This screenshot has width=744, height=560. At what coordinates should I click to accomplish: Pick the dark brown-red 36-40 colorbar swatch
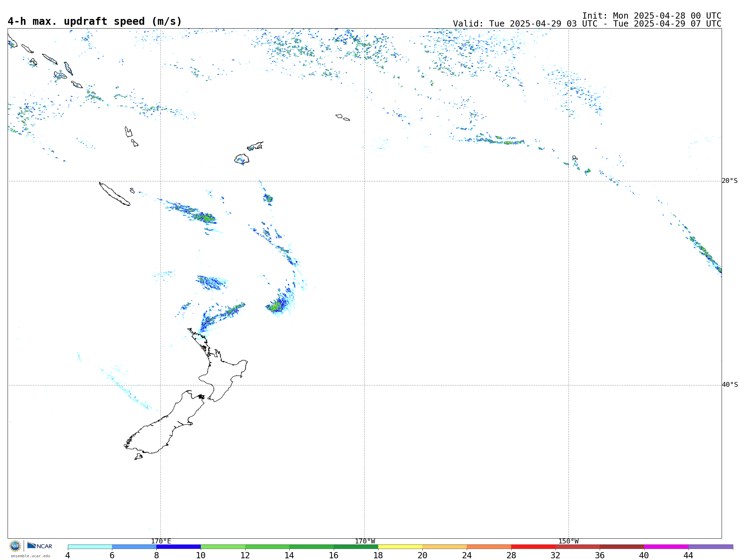tap(622, 547)
